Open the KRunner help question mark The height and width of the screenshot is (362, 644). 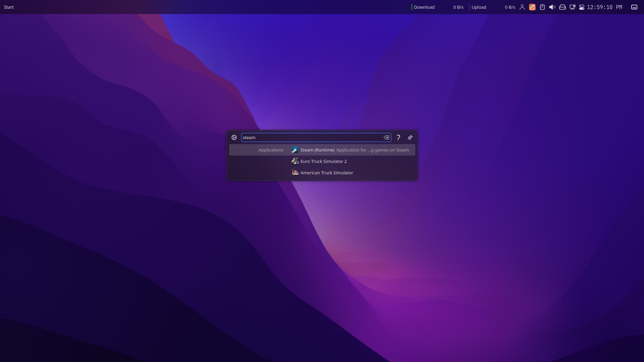pos(398,137)
